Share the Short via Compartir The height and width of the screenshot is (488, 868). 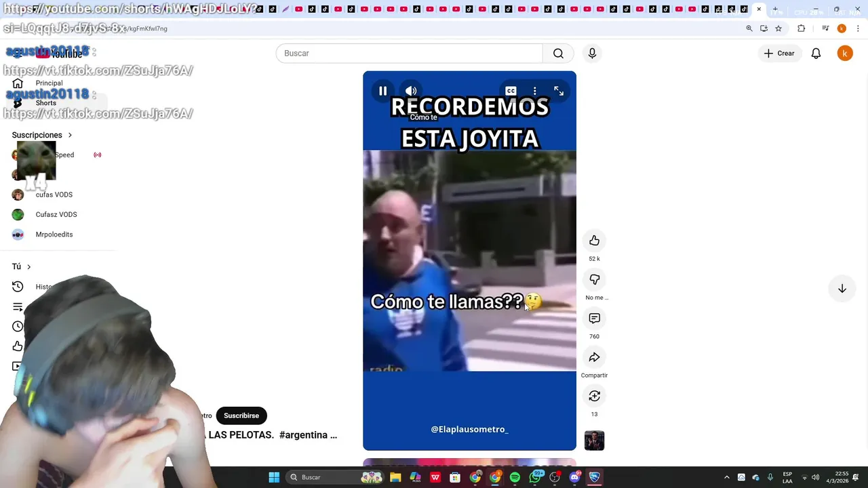[594, 357]
